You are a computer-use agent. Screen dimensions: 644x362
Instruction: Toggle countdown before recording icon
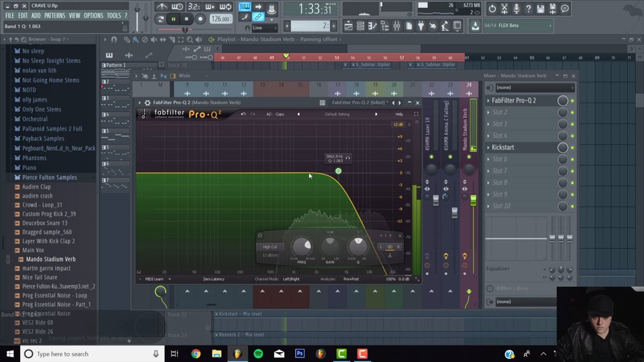[193, 7]
